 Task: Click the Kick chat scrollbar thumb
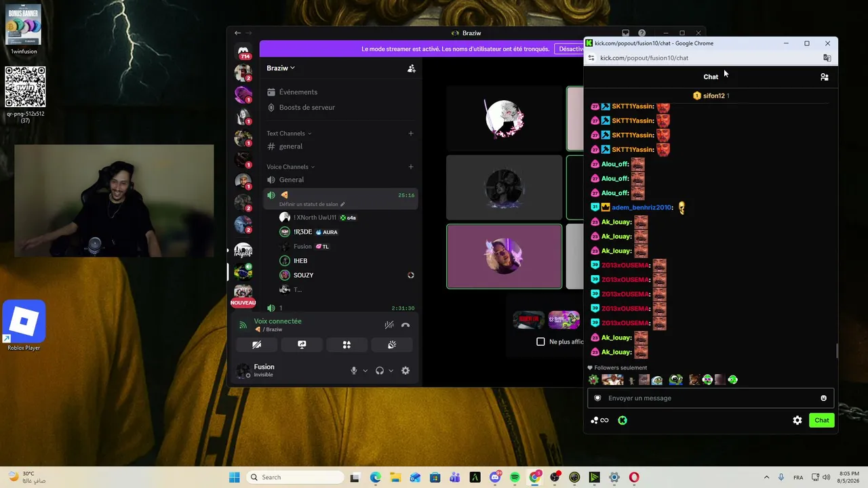(837, 351)
